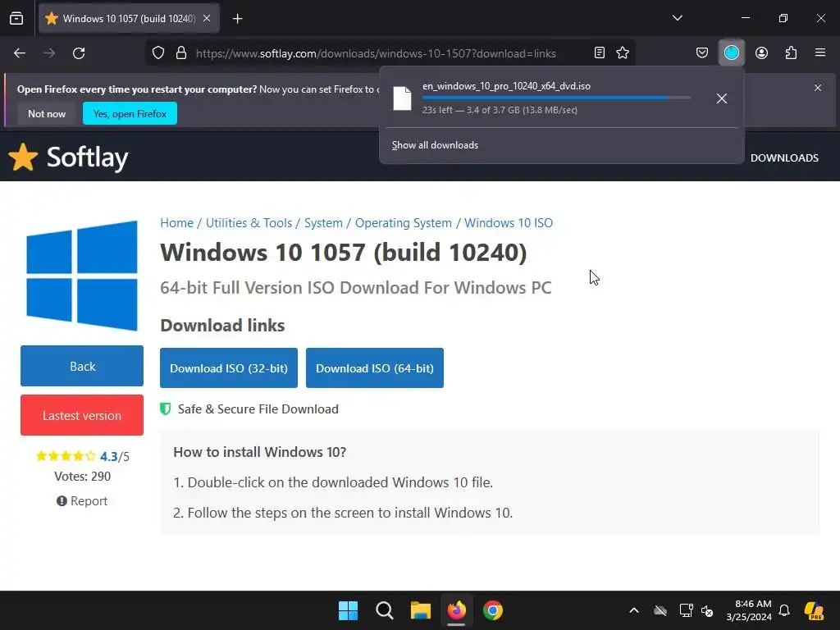The height and width of the screenshot is (630, 840).
Task: Open Show all downloads
Action: 435,145
